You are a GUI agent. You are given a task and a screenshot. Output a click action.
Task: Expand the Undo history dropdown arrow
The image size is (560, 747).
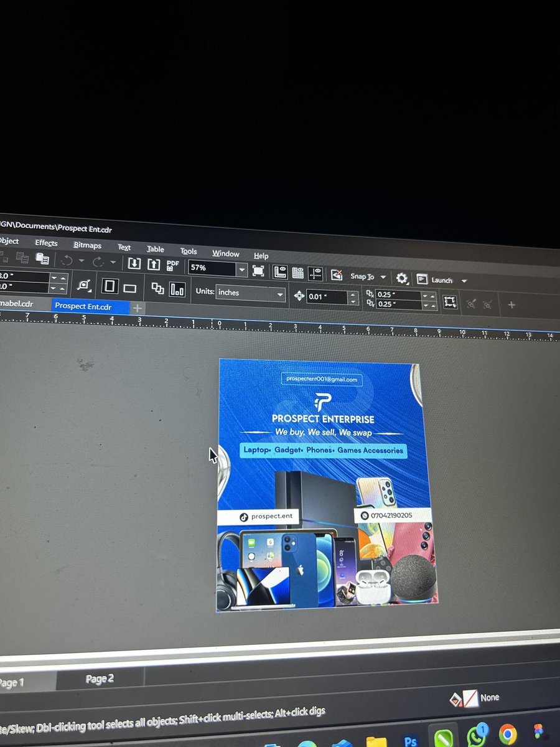(81, 261)
